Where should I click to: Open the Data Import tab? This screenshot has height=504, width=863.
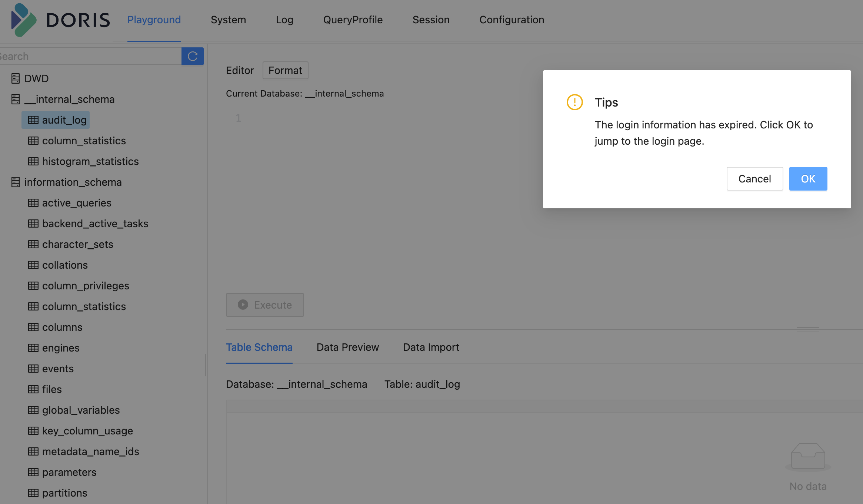pyautogui.click(x=431, y=347)
